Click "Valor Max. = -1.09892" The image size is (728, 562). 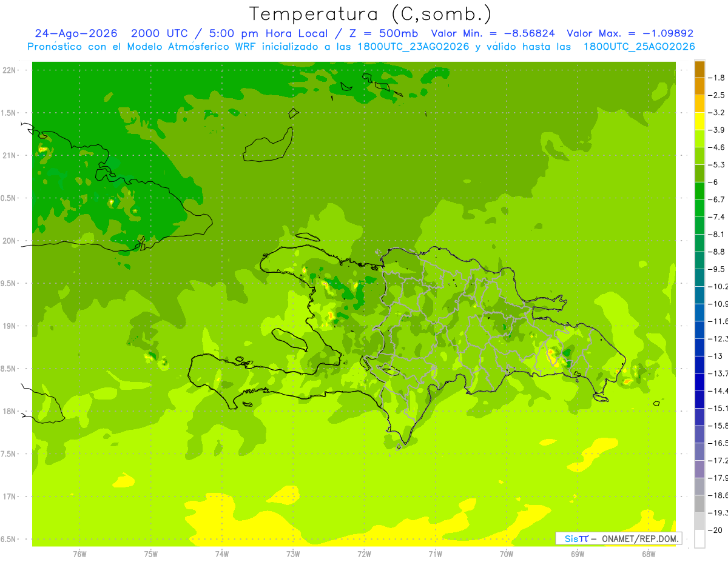[x=630, y=33]
